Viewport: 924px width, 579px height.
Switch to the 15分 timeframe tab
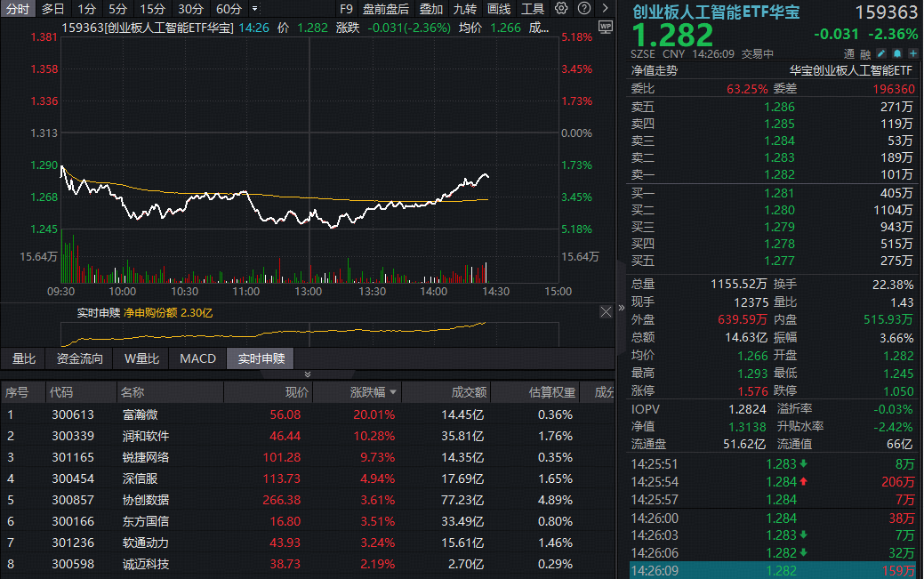[152, 9]
